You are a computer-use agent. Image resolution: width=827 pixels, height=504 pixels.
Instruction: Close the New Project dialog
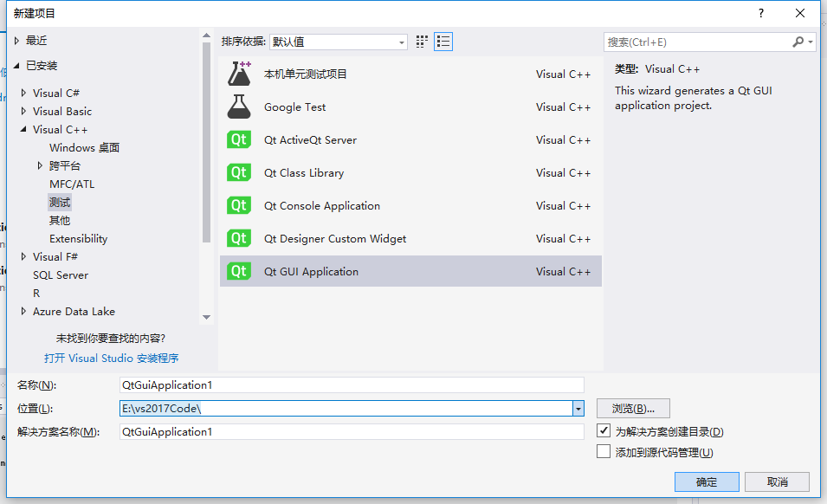[x=800, y=13]
